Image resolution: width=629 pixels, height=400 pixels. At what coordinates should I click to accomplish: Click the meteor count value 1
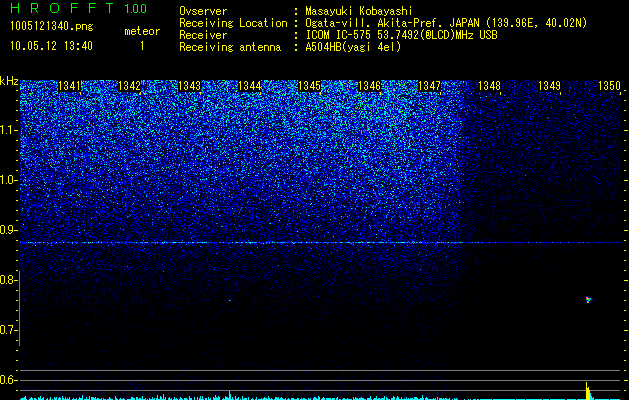click(142, 46)
